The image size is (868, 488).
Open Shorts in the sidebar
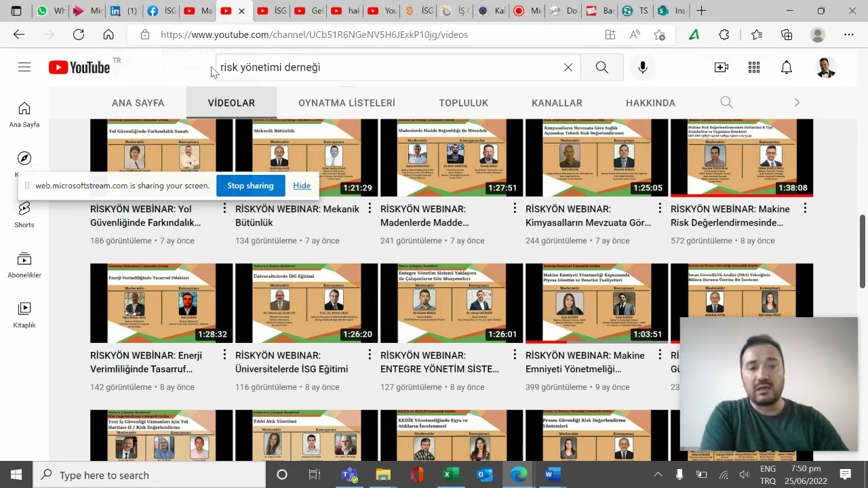coord(24,215)
